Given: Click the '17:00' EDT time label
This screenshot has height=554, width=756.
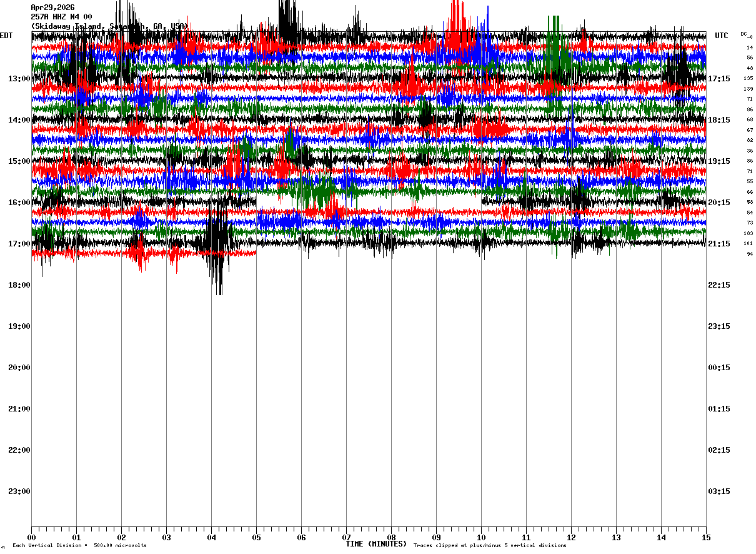Looking at the screenshot, I should point(19,243).
